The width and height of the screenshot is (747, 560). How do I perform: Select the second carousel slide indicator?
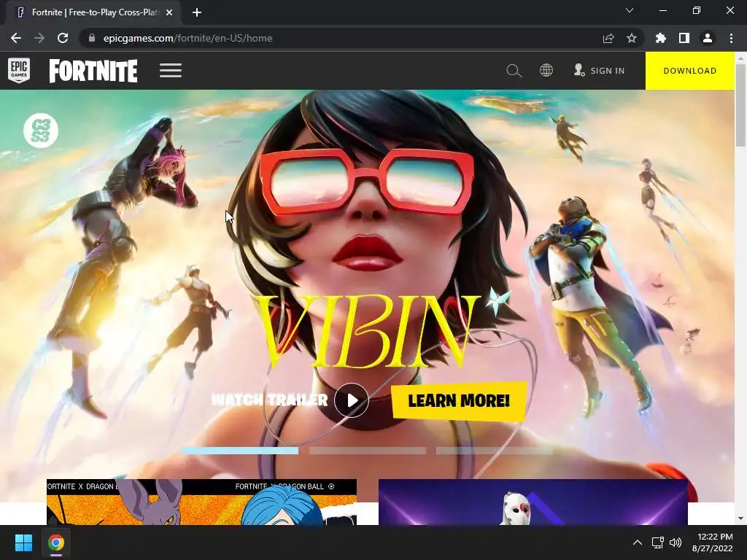pyautogui.click(x=368, y=451)
